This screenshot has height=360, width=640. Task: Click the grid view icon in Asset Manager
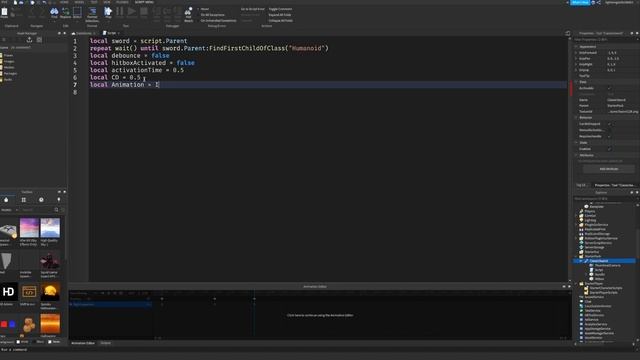[39, 40]
